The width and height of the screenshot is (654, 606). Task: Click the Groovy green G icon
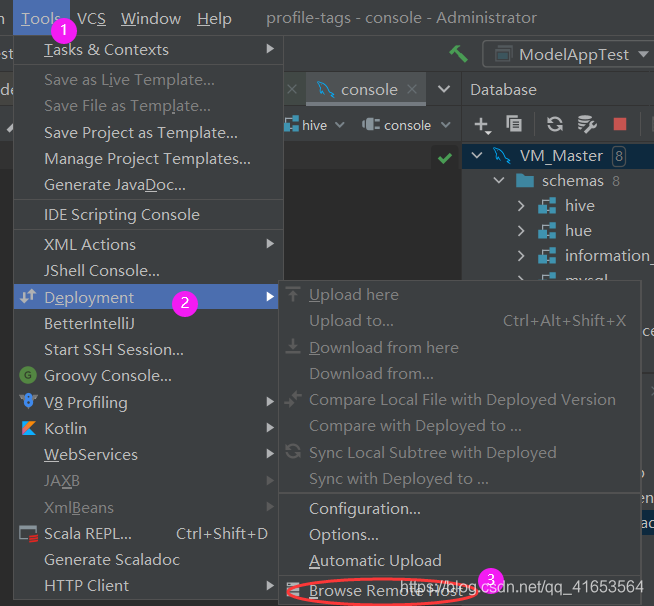click(x=28, y=375)
